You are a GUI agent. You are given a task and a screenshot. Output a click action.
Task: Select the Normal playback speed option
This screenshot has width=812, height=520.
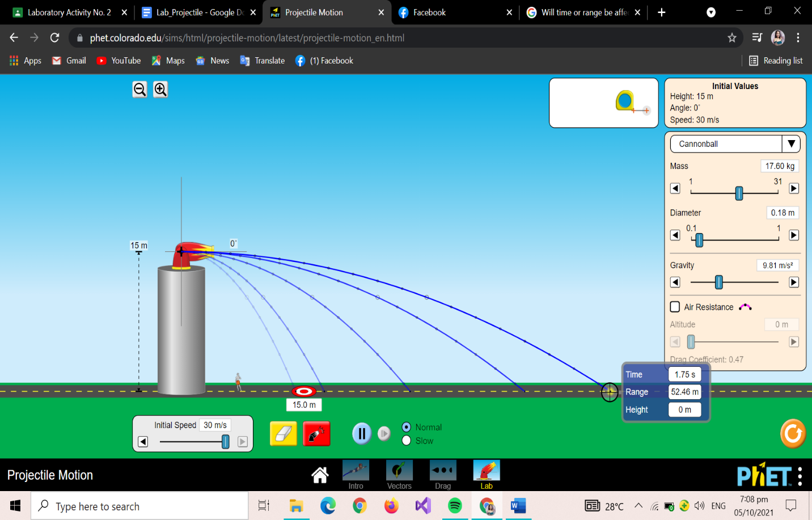406,427
